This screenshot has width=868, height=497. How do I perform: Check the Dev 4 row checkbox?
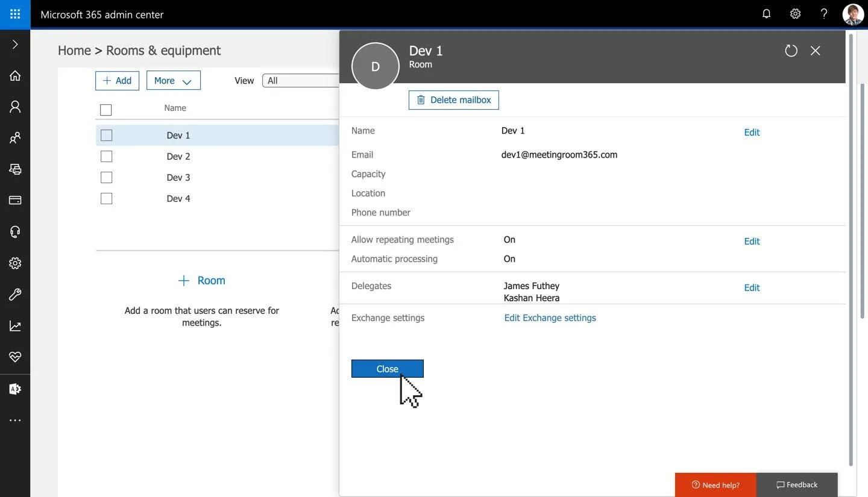pos(107,199)
